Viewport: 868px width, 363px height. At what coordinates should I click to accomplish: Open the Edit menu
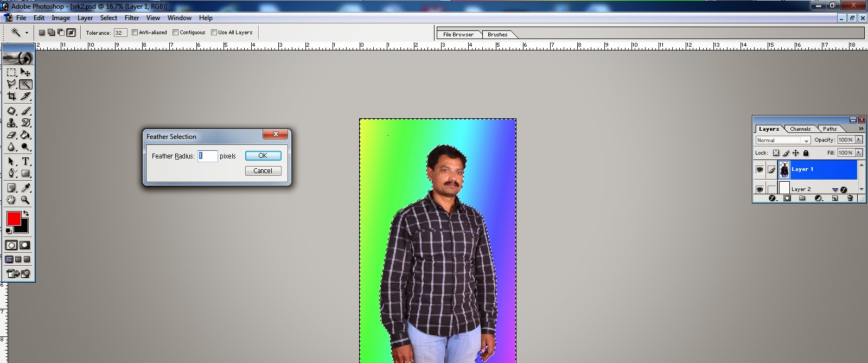click(x=39, y=18)
